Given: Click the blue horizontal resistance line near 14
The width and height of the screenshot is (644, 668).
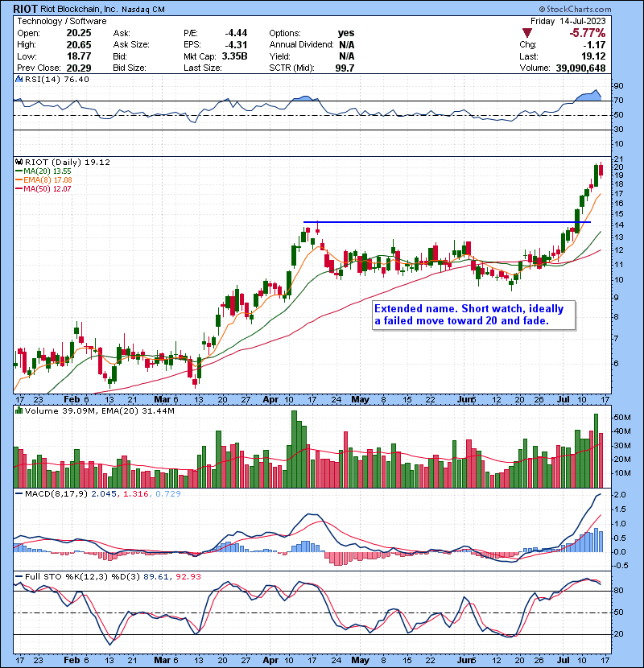Looking at the screenshot, I should click(447, 222).
